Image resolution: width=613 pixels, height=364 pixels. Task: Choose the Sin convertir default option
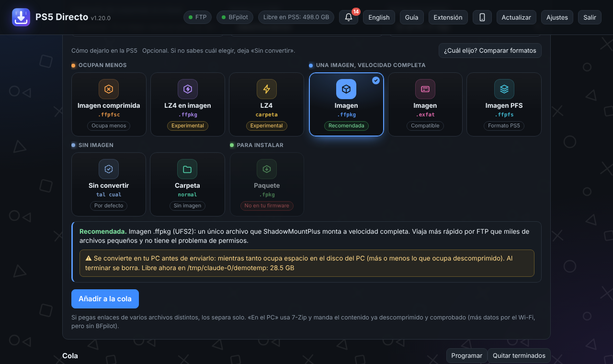[x=109, y=184]
